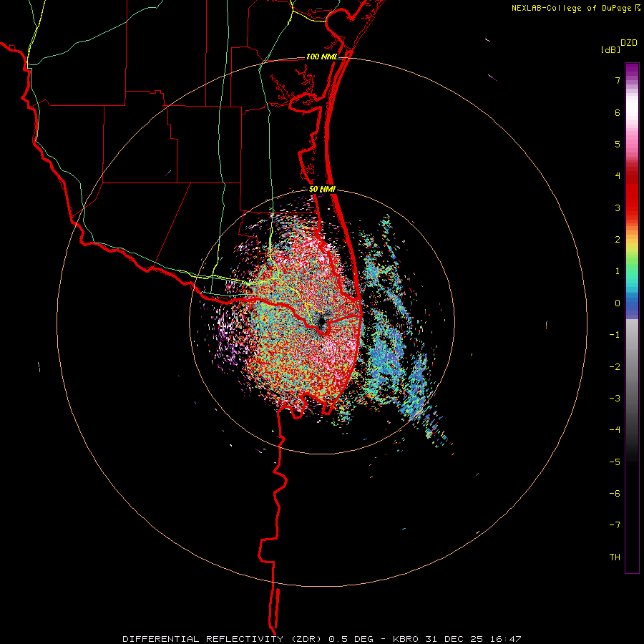
Task: Click the DZD legend title
Action: [629, 42]
